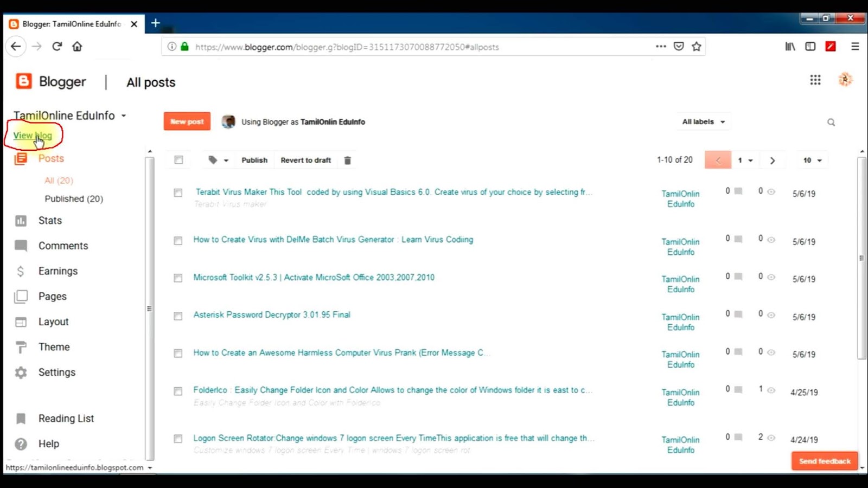Check the FolderIco post checkbox
The width and height of the screenshot is (868, 488).
178,391
